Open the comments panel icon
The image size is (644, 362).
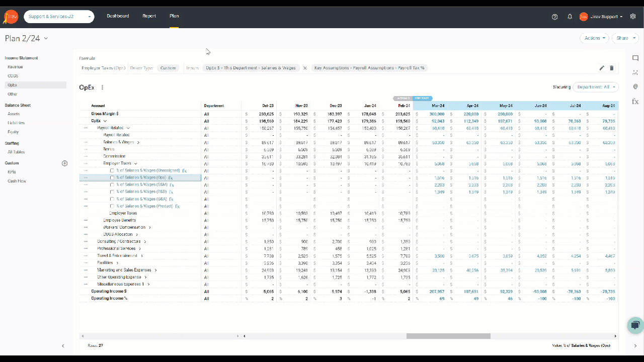(x=635, y=58)
